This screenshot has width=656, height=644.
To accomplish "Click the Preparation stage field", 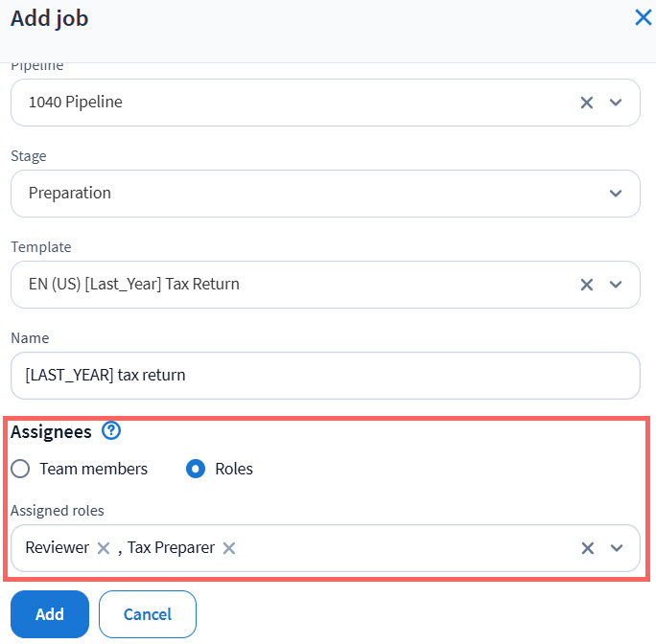I will (288, 194).
